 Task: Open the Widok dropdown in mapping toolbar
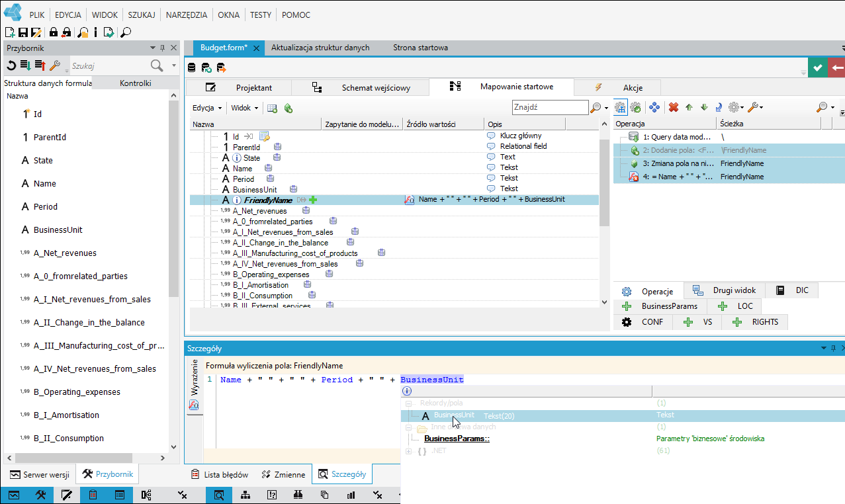(x=245, y=108)
